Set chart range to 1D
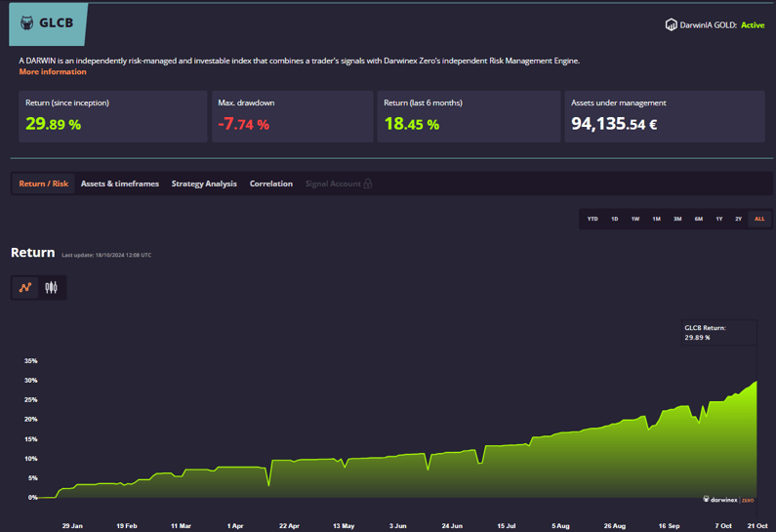776x532 pixels. coord(614,219)
